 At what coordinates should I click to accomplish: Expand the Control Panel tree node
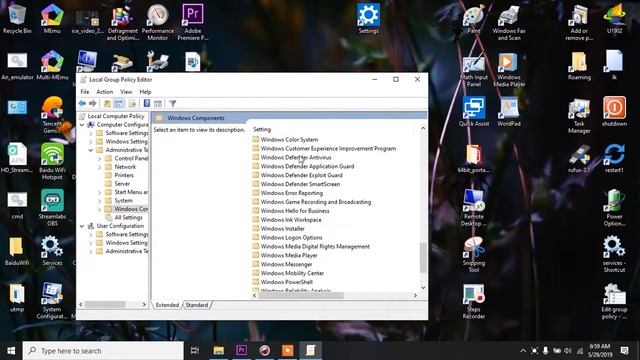coord(100,158)
